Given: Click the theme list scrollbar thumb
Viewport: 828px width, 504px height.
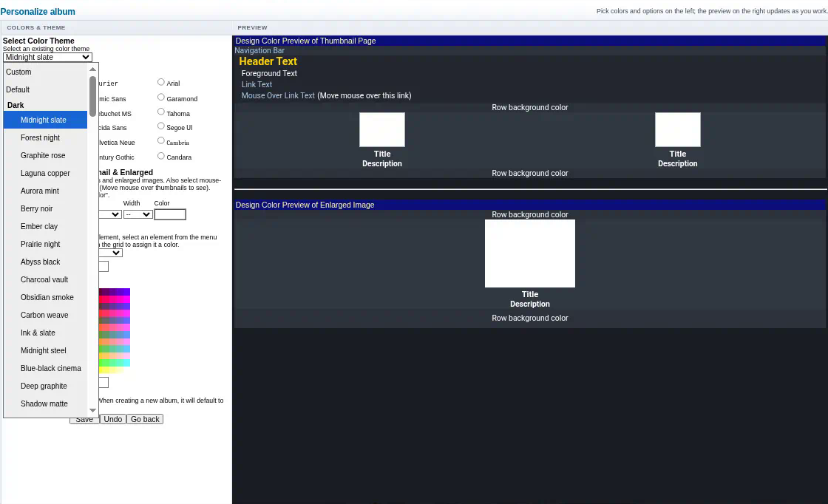Looking at the screenshot, I should pos(93,97).
